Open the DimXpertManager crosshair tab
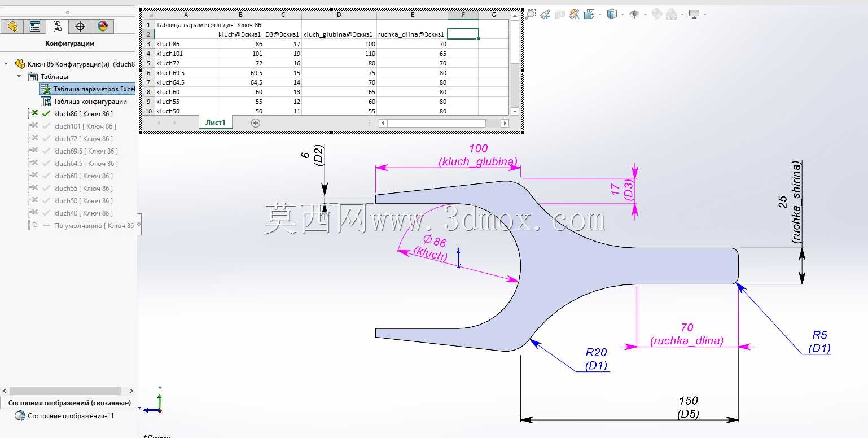This screenshot has height=438, width=868. [x=80, y=26]
